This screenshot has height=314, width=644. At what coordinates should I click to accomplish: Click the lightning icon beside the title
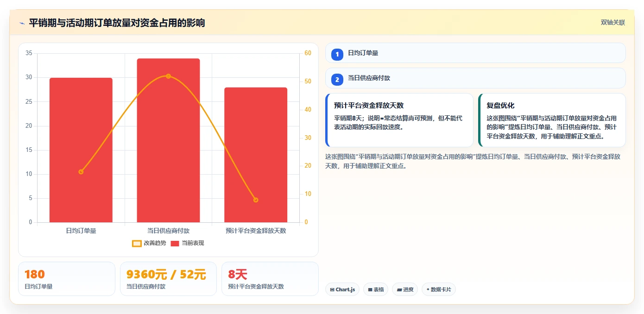(x=22, y=23)
